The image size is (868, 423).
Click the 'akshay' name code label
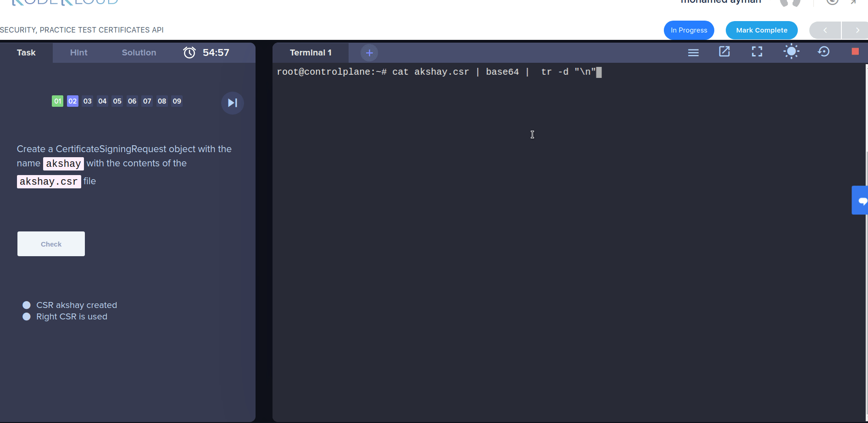[x=63, y=164]
